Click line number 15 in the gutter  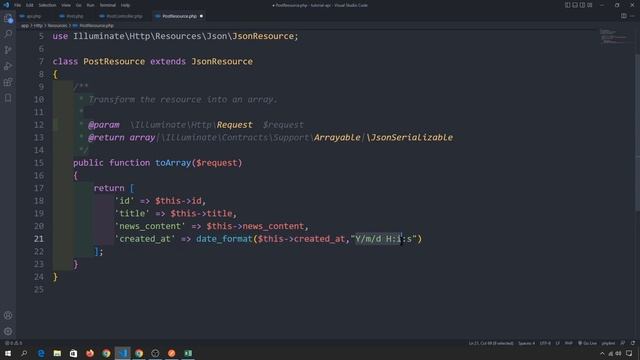click(39, 163)
